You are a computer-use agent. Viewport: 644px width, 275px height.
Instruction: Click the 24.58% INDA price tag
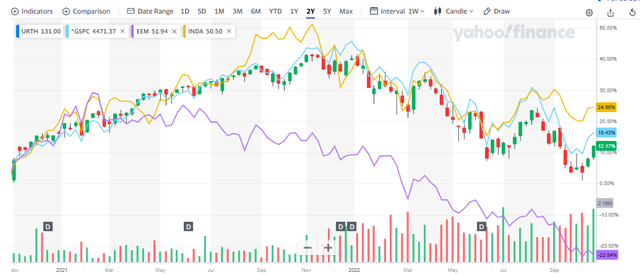point(606,107)
